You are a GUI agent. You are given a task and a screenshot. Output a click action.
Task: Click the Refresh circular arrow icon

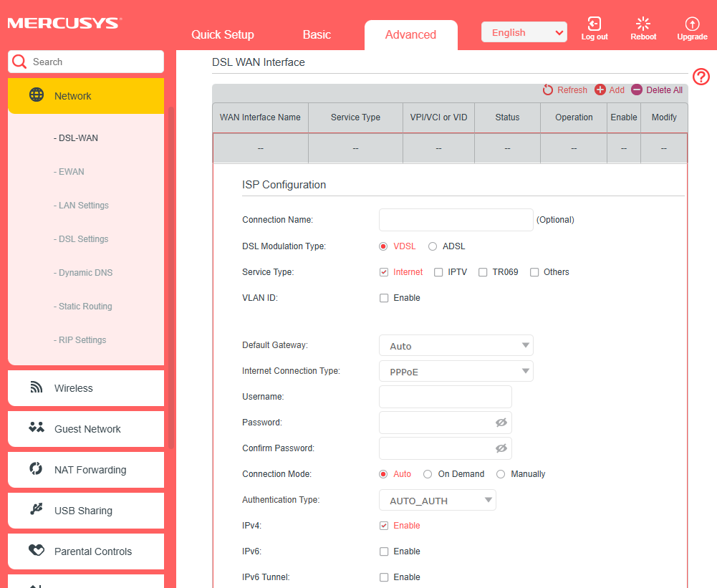tap(547, 90)
